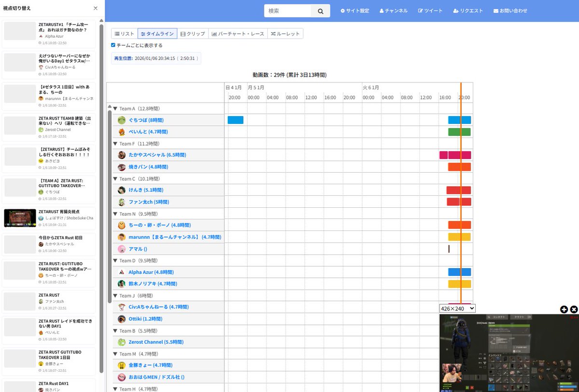Select ZETA Rust DAY1 焼きパン card
579x392 pixels.
click(50, 386)
